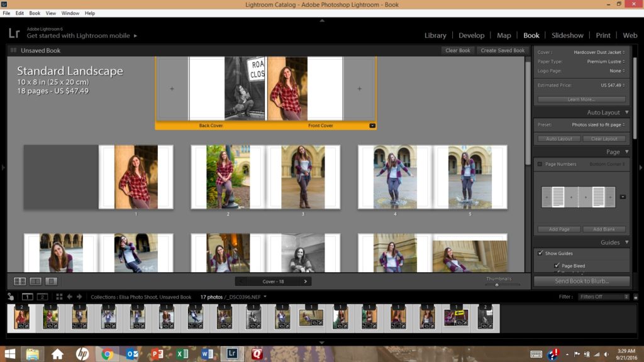The height and width of the screenshot is (362, 644).
Task: Click the home icon on taskbar
Action: coord(57,354)
